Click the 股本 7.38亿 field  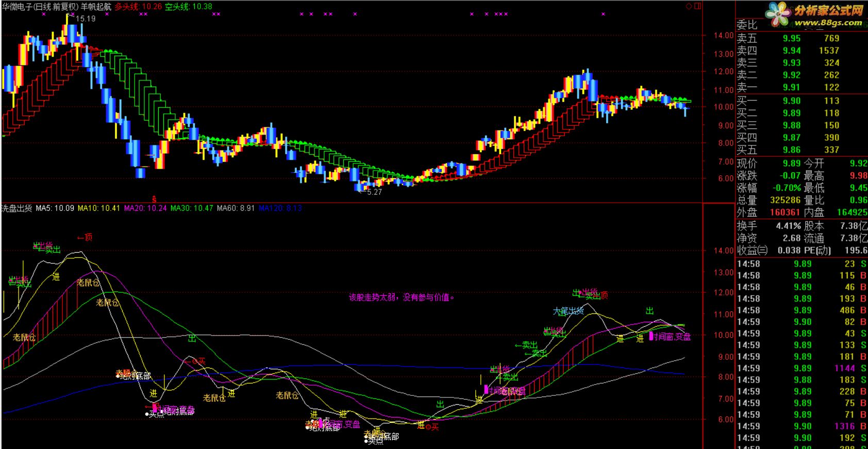pyautogui.click(x=836, y=226)
